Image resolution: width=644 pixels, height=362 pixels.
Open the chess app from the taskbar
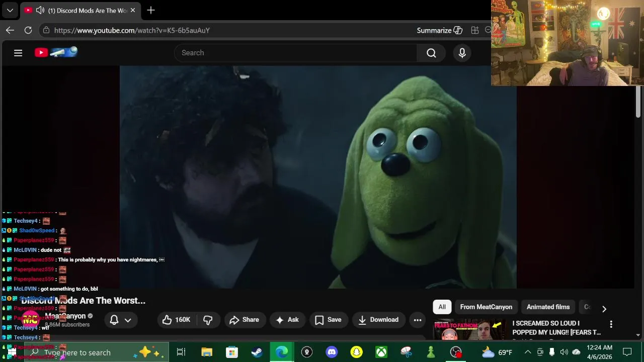point(431,352)
